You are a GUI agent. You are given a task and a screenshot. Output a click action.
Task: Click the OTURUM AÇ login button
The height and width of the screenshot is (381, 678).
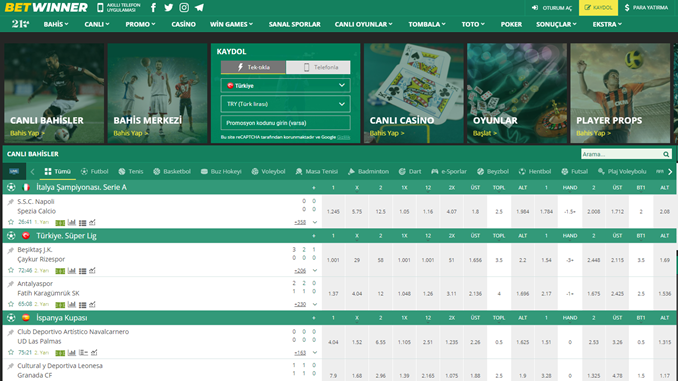coord(551,8)
